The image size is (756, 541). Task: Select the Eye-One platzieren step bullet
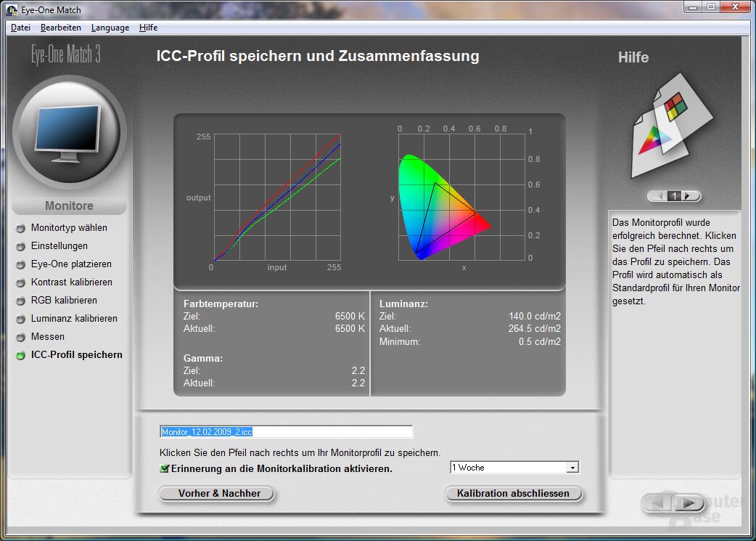[x=21, y=264]
